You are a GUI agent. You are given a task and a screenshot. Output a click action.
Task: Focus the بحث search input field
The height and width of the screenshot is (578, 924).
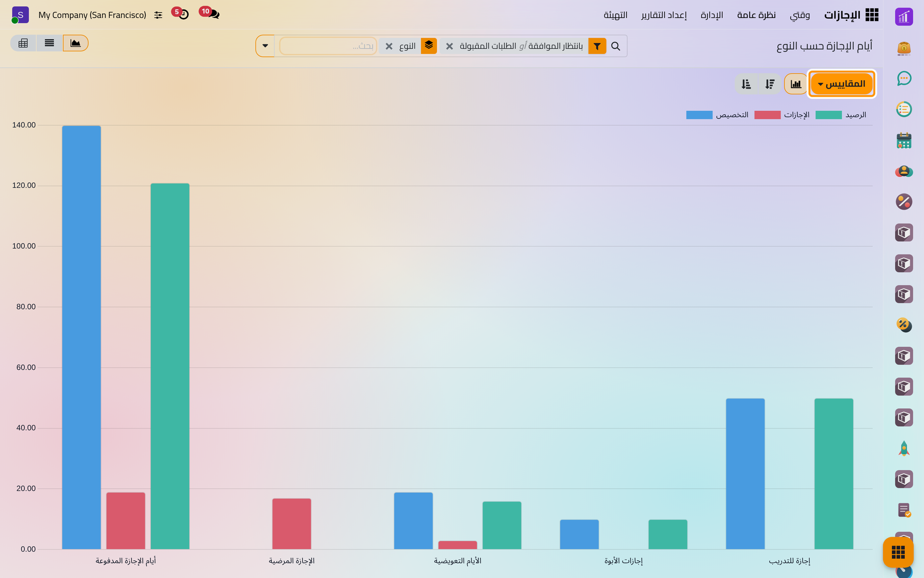[328, 46]
